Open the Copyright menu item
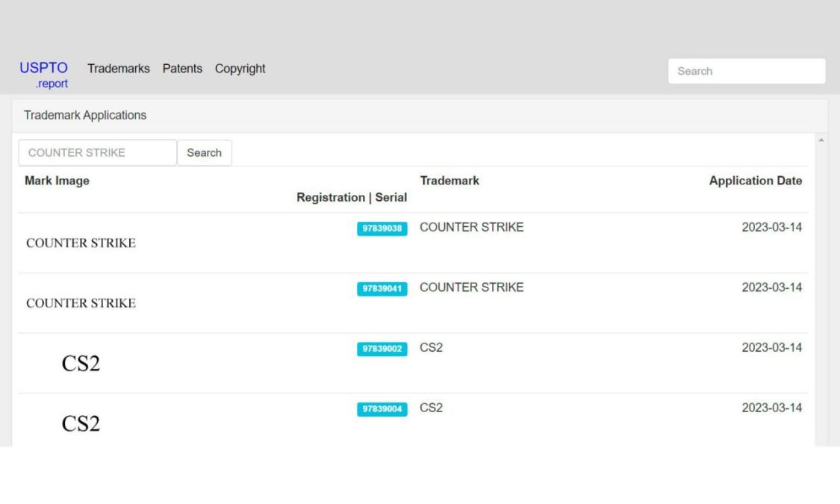Viewport: 840px width, 504px height. tap(240, 69)
